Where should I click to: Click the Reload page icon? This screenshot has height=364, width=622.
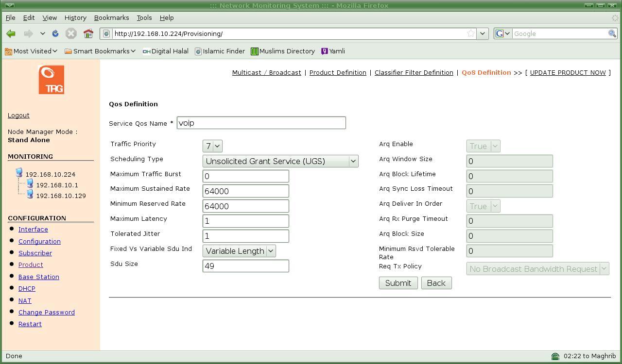55,33
